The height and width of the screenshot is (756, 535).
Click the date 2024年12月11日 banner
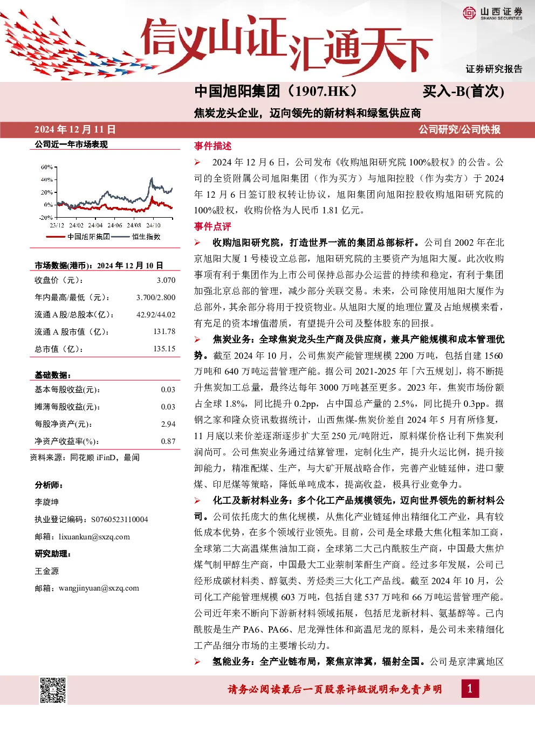tap(75, 129)
